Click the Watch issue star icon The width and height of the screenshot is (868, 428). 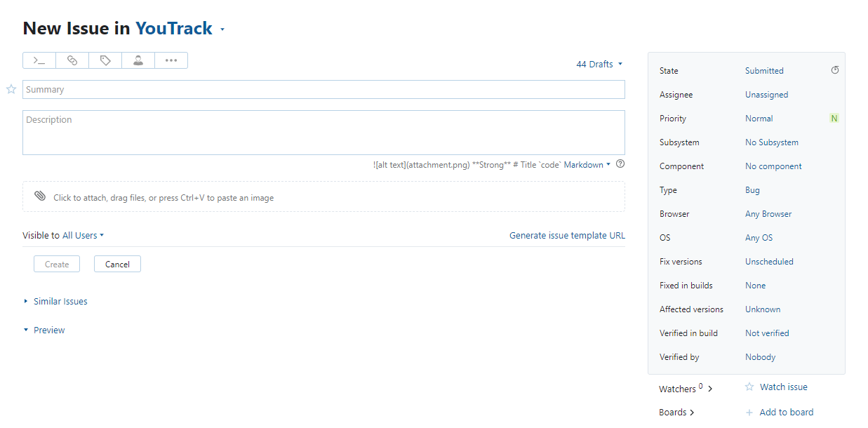coord(749,387)
